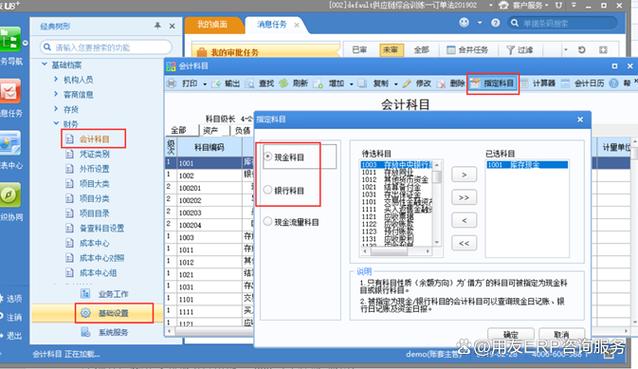Confirm with the 确定 button
This screenshot has height=369, width=638.
click(x=511, y=334)
